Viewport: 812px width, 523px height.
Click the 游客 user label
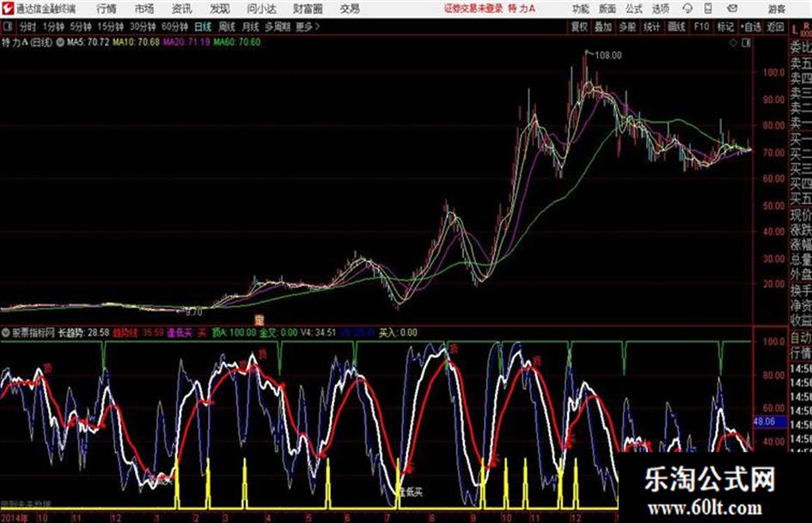pos(776,9)
